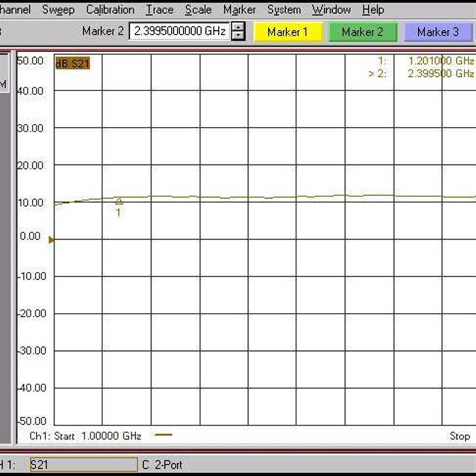The width and height of the screenshot is (476, 476).
Task: Click the -50.00 bottom scale value
Action: [x=32, y=421]
